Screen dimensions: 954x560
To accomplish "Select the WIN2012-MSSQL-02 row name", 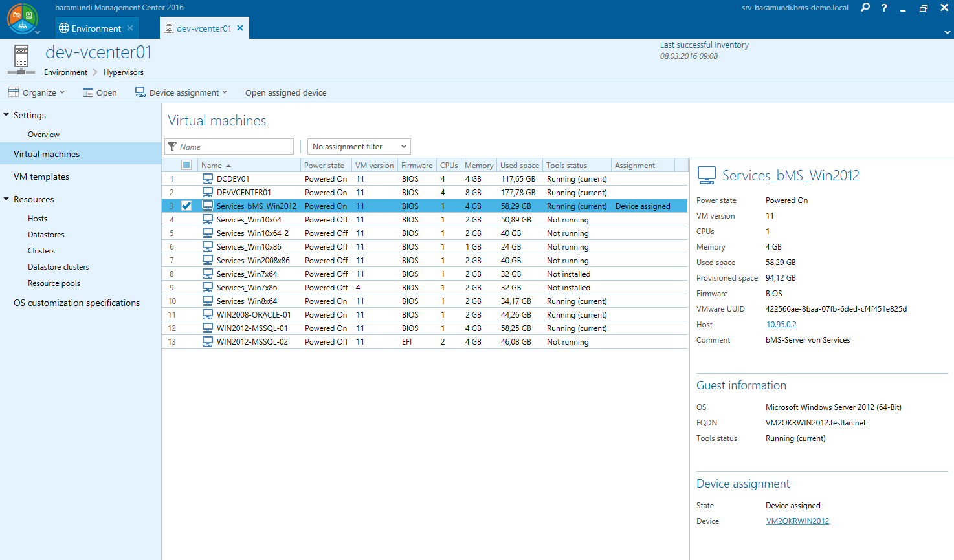I will (x=252, y=341).
